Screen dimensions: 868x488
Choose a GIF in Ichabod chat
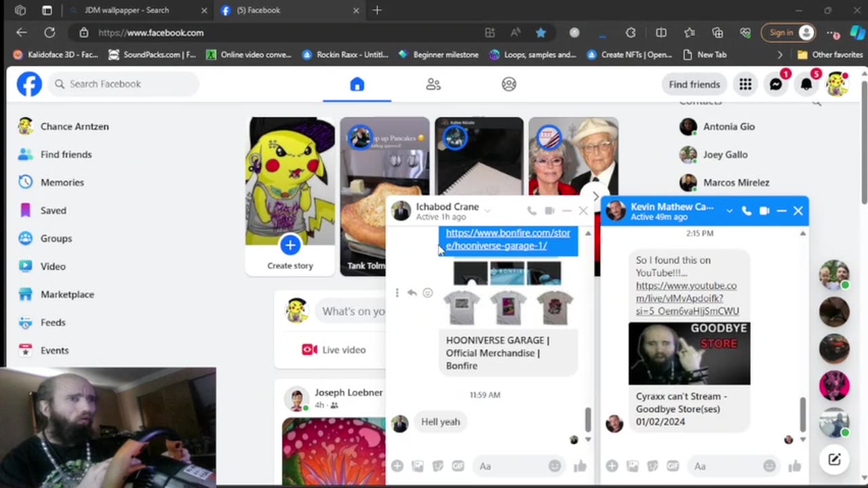click(458, 466)
